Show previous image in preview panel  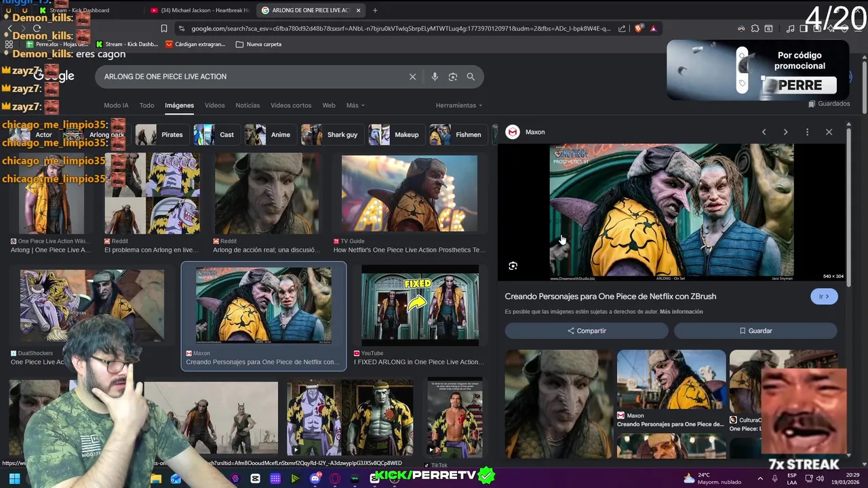click(x=764, y=132)
